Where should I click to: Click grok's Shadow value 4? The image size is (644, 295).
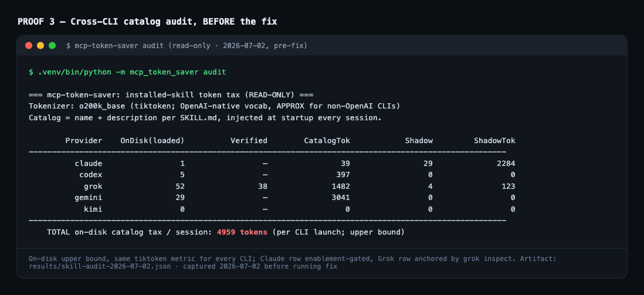431,186
